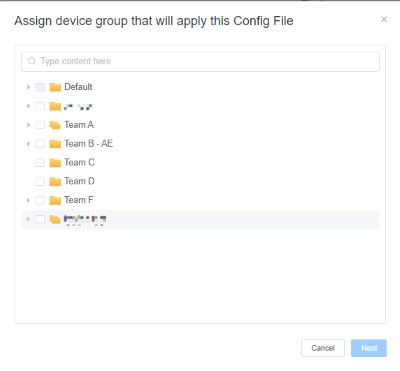Click the search magnifier icon
This screenshot has width=400, height=371.
click(x=32, y=61)
